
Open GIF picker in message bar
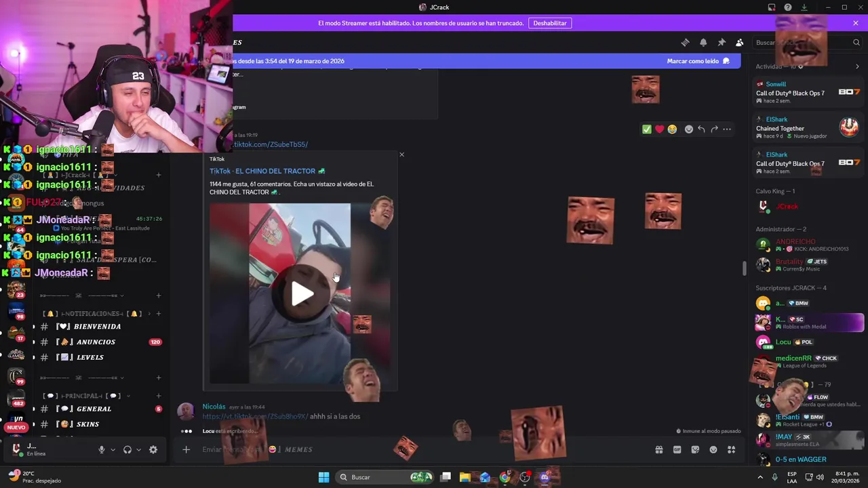[677, 449]
